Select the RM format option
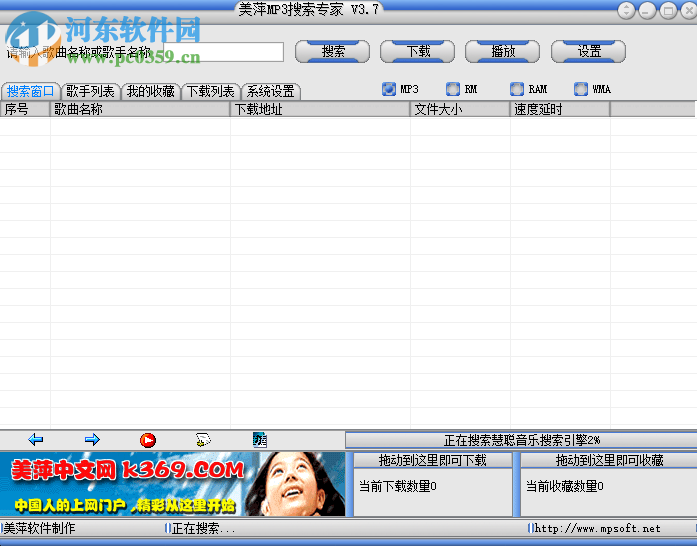The image size is (697, 546). 453,89
